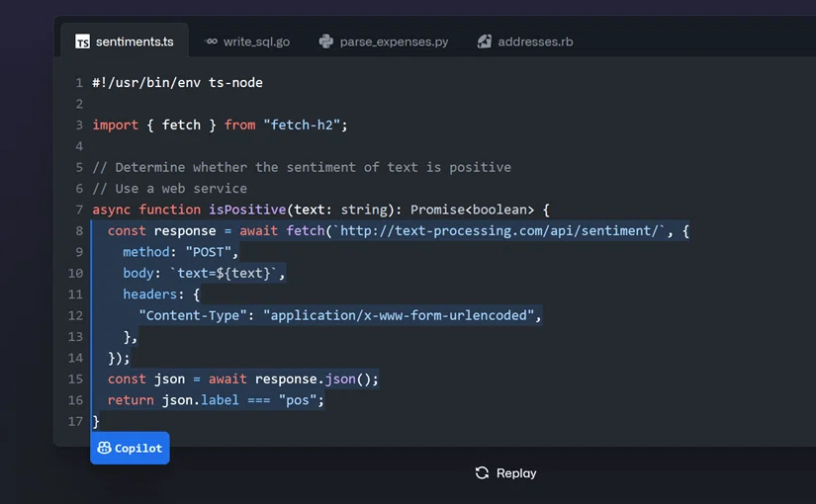816x504 pixels.
Task: Click "application/x-www-form-urlencoded" string
Action: pyautogui.click(x=399, y=315)
